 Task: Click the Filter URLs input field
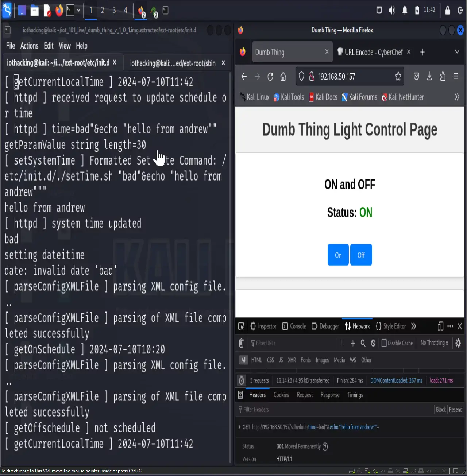[277, 343]
